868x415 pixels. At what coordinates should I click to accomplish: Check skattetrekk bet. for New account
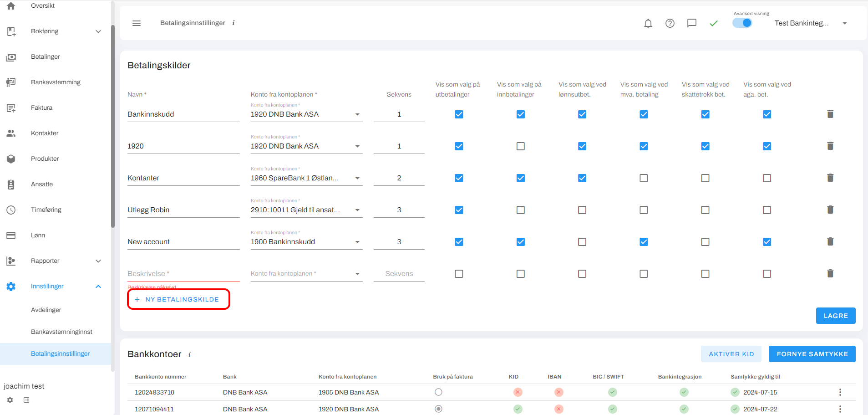pyautogui.click(x=706, y=242)
